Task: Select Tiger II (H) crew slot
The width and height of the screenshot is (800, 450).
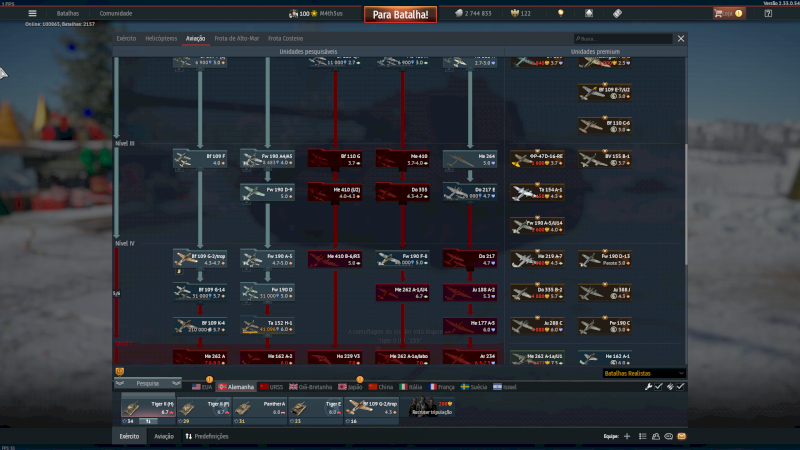Action: [x=148, y=409]
